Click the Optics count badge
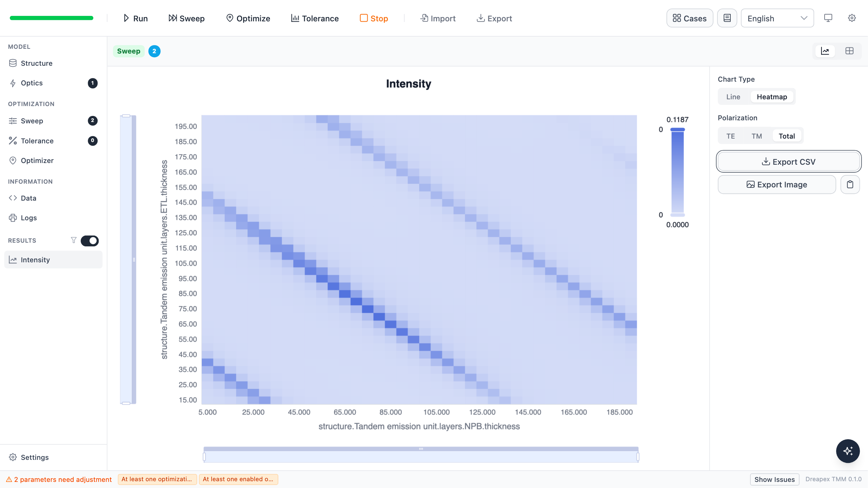The width and height of the screenshot is (868, 488). (x=93, y=83)
